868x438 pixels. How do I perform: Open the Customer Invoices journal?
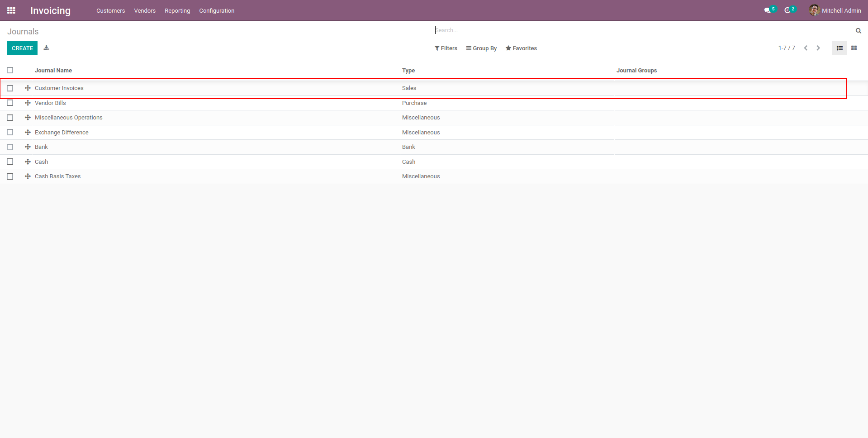pos(59,88)
